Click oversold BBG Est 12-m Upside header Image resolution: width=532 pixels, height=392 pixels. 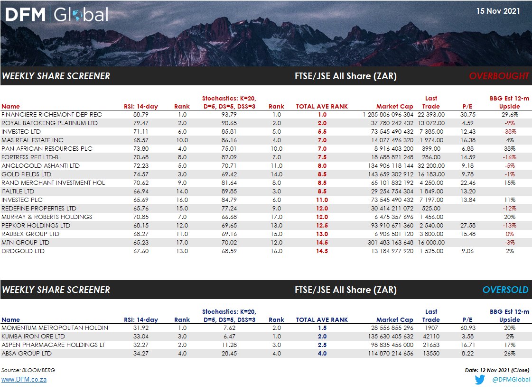pos(509,315)
